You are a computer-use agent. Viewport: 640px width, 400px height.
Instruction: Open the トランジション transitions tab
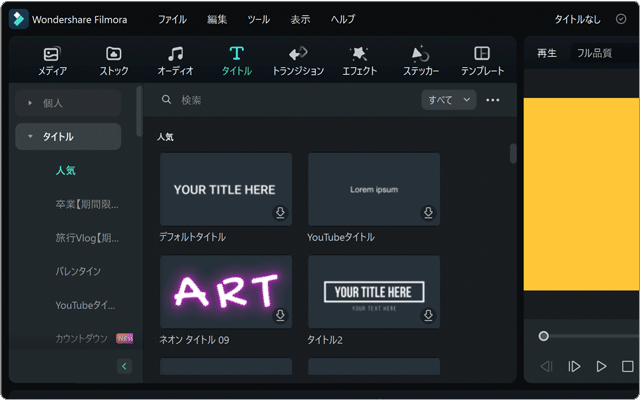(x=298, y=60)
